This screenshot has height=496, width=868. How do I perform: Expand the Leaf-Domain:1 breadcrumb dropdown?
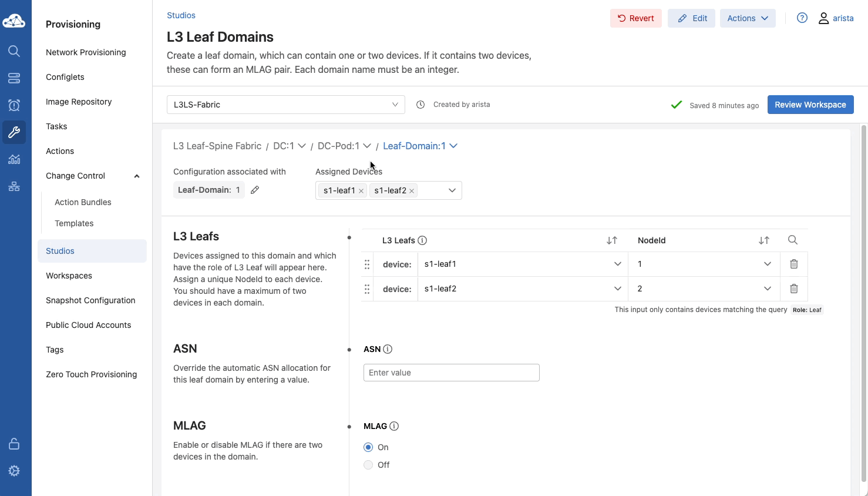(453, 146)
